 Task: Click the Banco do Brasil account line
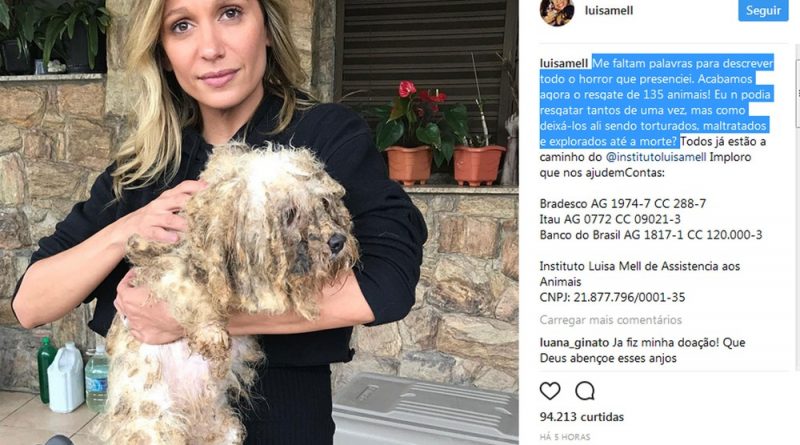click(x=651, y=235)
